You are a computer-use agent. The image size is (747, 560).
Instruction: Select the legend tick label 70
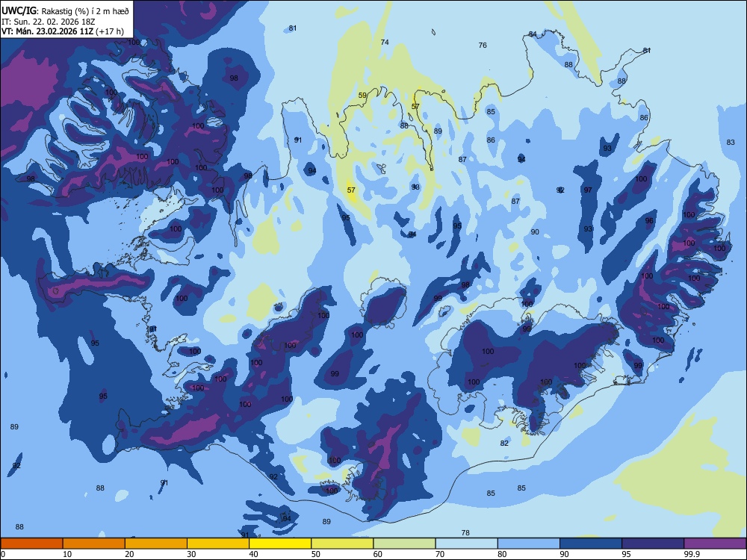(440, 554)
